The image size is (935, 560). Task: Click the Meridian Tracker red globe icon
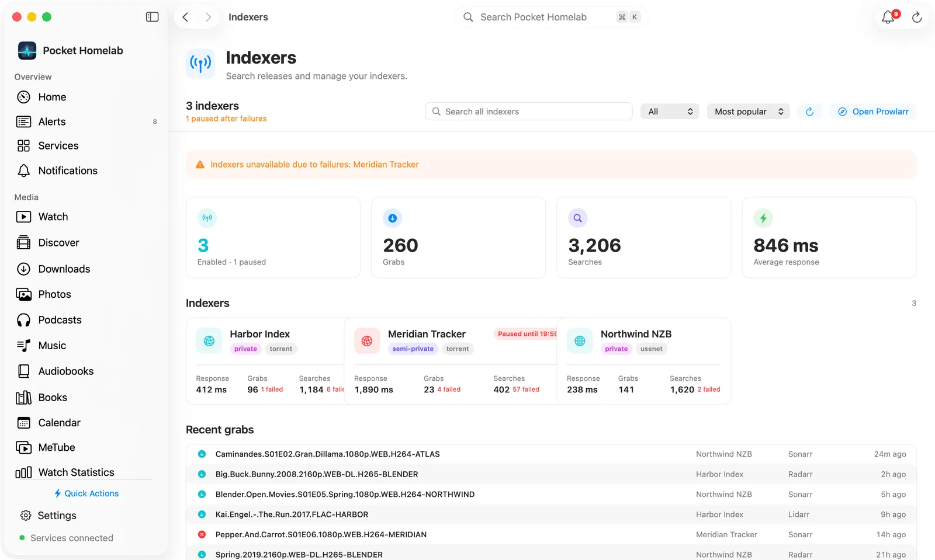coord(367,341)
